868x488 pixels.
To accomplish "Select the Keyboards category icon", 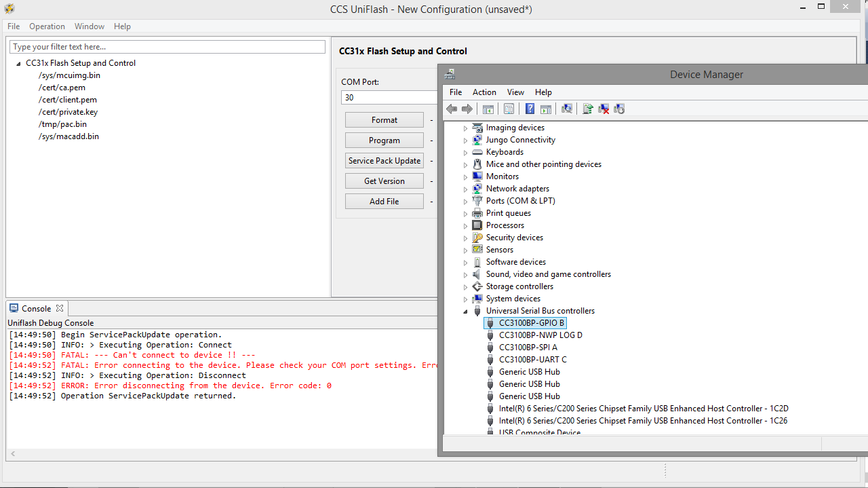I will tap(478, 152).
